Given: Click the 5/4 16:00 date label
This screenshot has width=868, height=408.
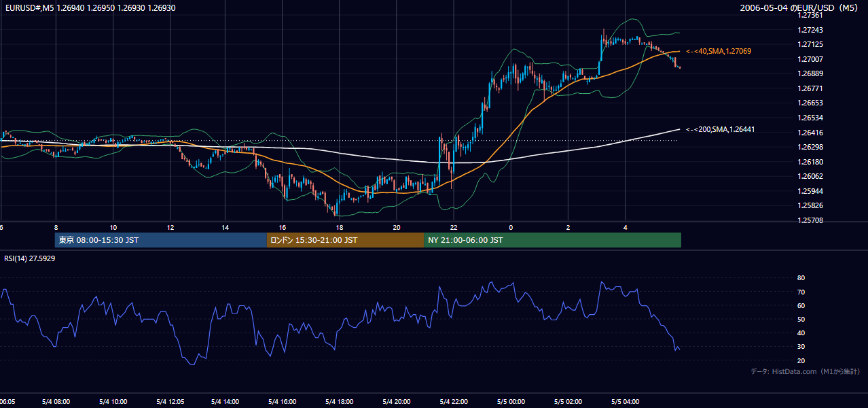Looking at the screenshot, I should (x=283, y=402).
